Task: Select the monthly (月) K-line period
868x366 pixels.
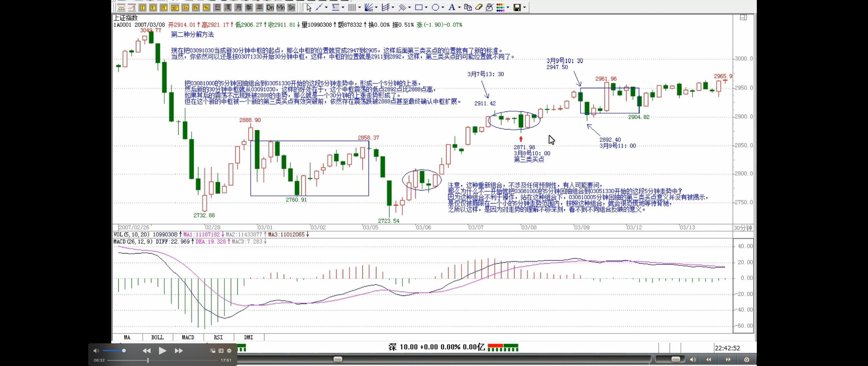Action: (238, 7)
